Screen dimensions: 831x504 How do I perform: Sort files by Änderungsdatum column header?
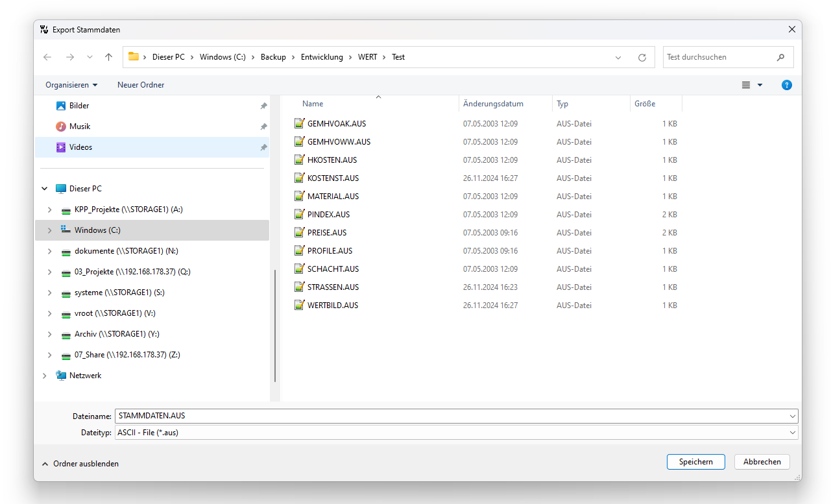[493, 104]
